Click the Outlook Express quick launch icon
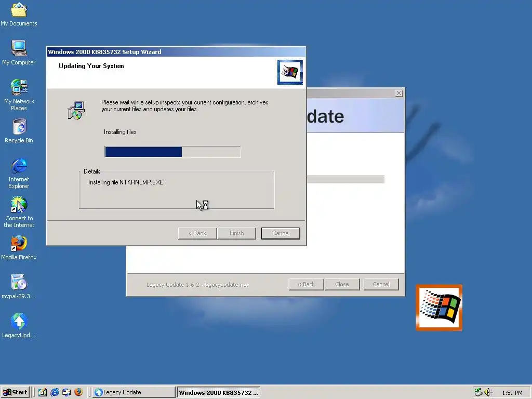 (x=66, y=392)
